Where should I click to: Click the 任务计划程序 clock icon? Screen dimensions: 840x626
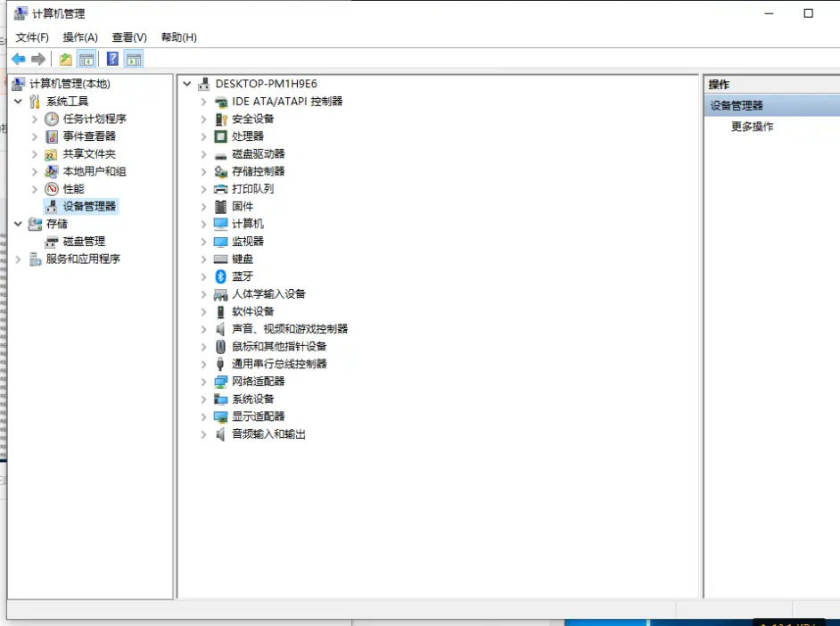pyautogui.click(x=52, y=119)
